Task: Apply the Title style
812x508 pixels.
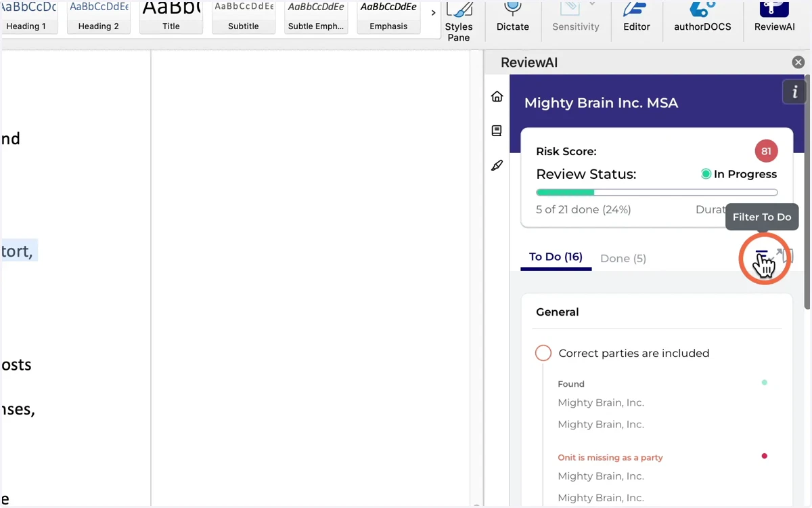Action: (171, 18)
